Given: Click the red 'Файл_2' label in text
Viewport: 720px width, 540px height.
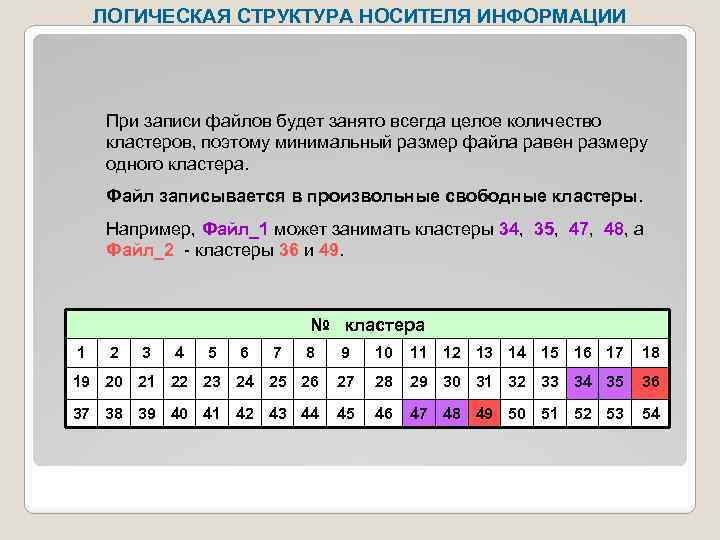Looking at the screenshot, I should 140,250.
